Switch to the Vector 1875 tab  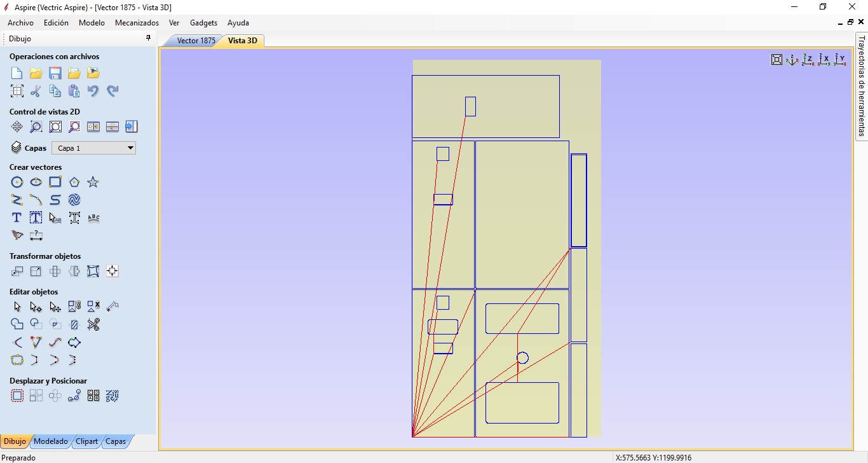click(x=196, y=41)
